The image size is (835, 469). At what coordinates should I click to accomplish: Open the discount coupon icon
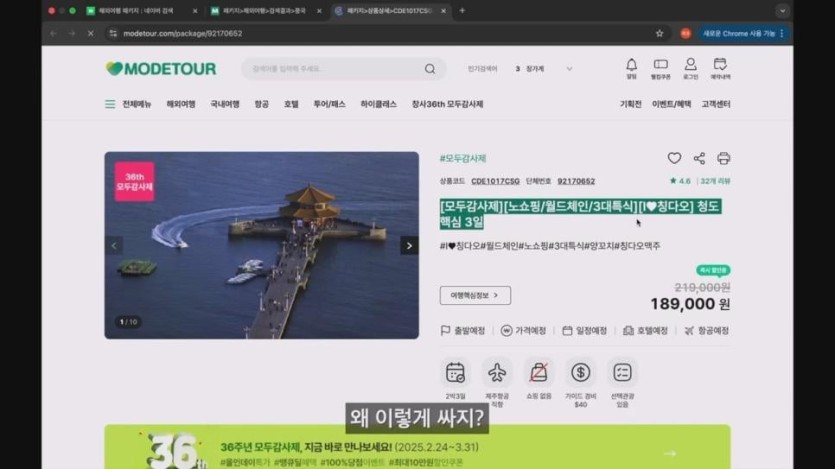click(x=660, y=66)
